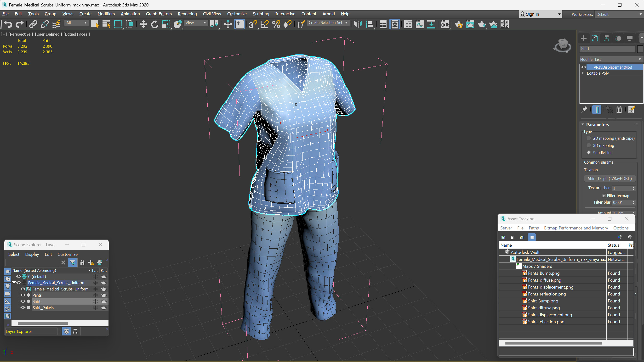Screen dimensions: 644x362
Task: Open the selection filter All dropdown
Action: coord(76,23)
